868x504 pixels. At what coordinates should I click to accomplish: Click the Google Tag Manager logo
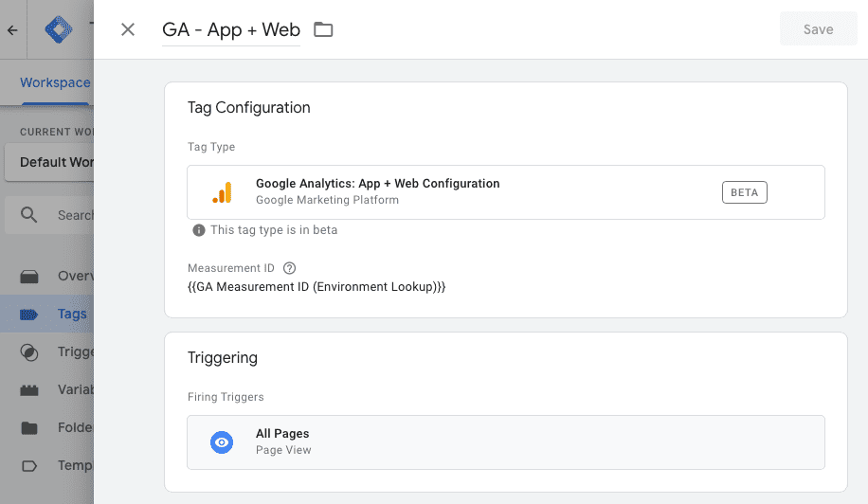[x=58, y=30]
